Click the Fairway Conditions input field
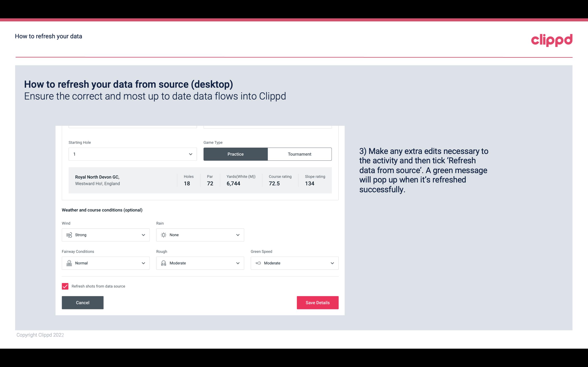588x367 pixels. tap(105, 263)
